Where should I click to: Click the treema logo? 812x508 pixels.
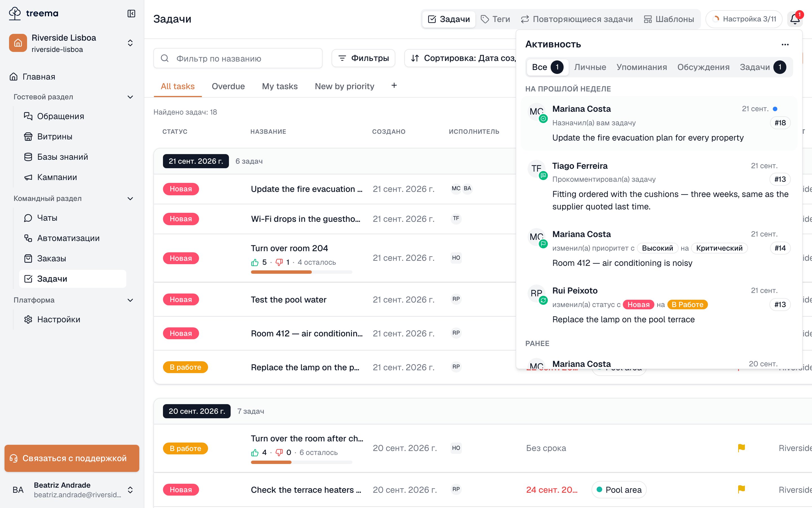[x=34, y=14]
